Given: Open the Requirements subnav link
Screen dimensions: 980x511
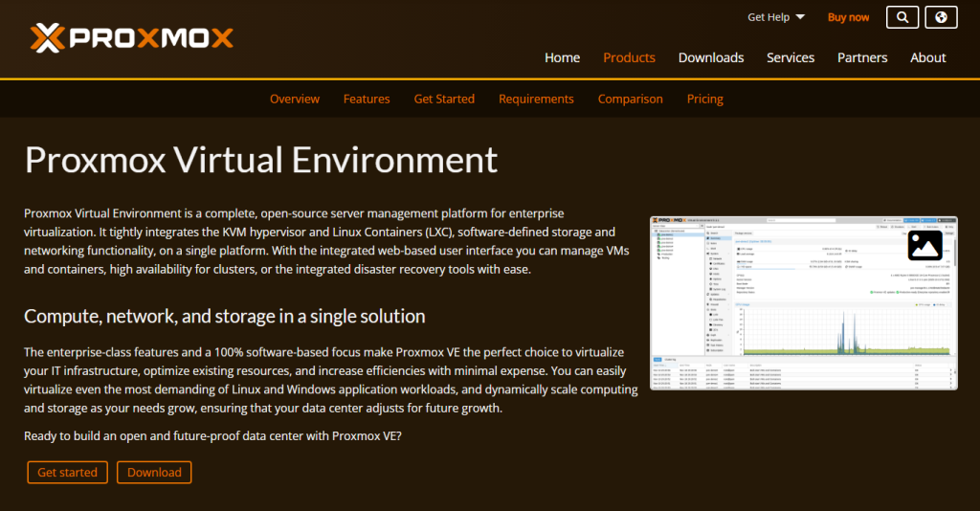Looking at the screenshot, I should [x=536, y=99].
